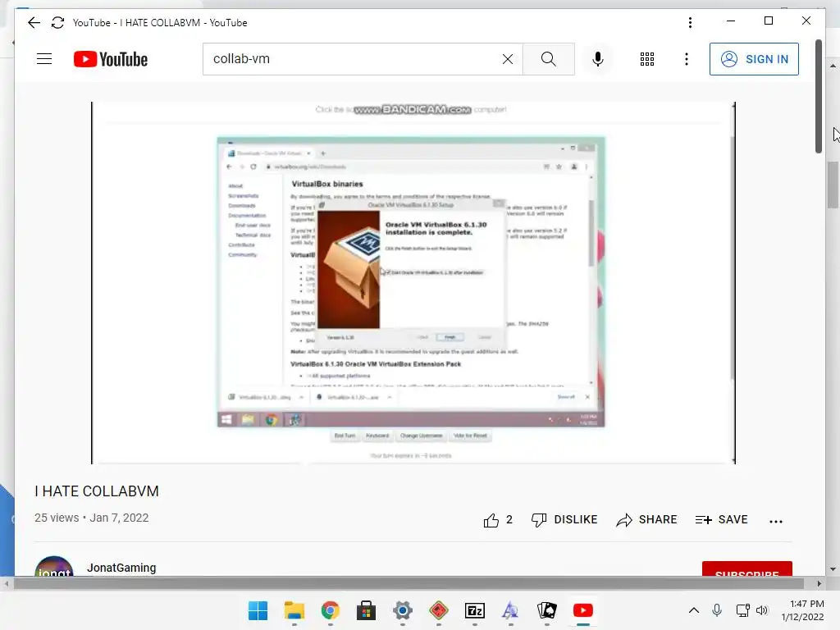Reload the YouTube app page
Screen dimensions: 840x630
click(x=57, y=22)
